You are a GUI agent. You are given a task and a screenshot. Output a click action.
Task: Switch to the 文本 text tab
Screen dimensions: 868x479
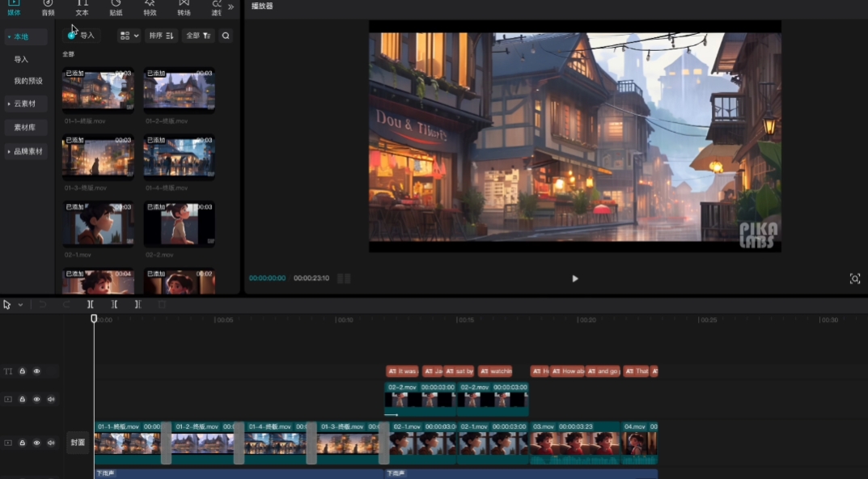[x=82, y=8]
